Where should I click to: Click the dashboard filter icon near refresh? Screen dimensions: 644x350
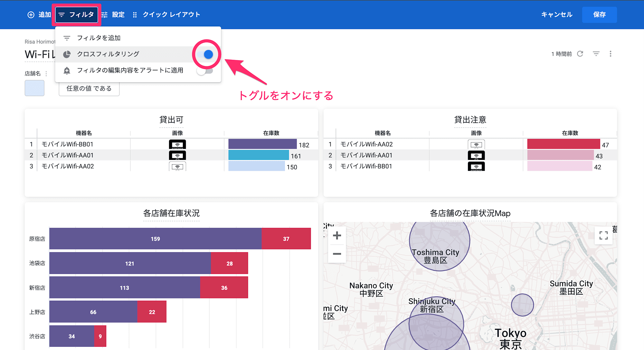point(596,54)
